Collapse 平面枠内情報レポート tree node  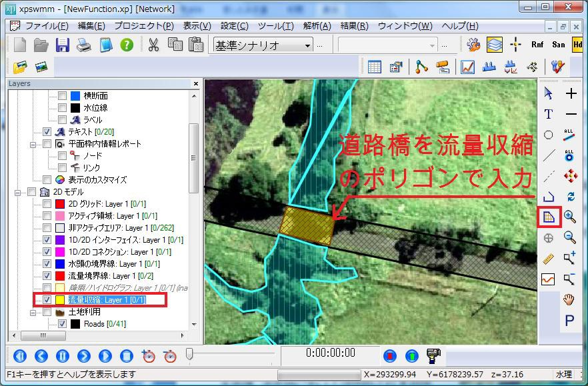tap(33, 145)
